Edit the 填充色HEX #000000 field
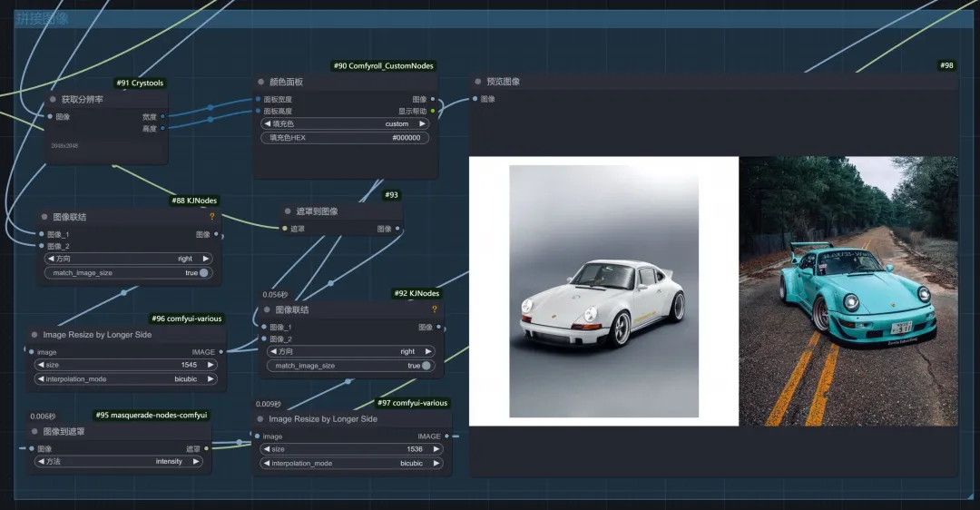980x510 pixels. (345, 138)
